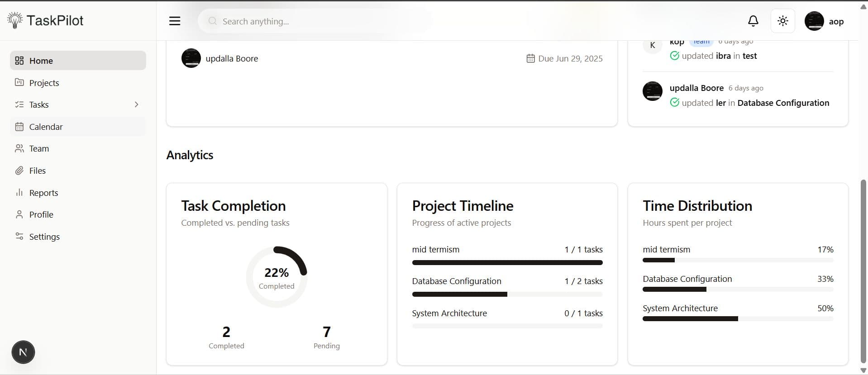
Task: Click the Home grid icon
Action: pyautogui.click(x=19, y=61)
